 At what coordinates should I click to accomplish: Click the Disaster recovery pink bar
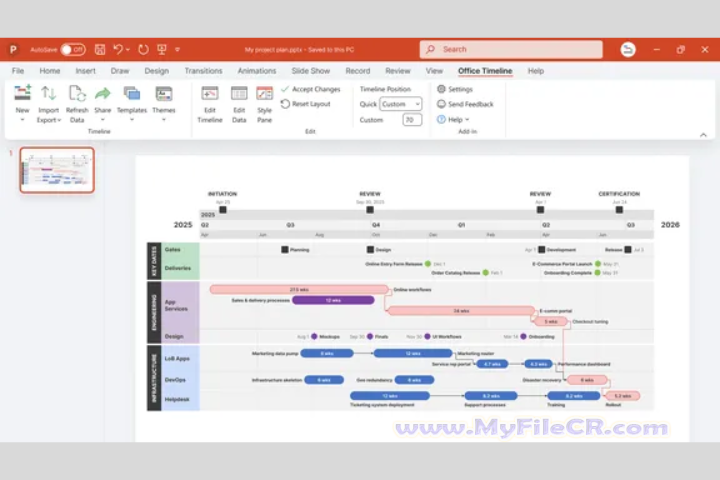(x=587, y=380)
